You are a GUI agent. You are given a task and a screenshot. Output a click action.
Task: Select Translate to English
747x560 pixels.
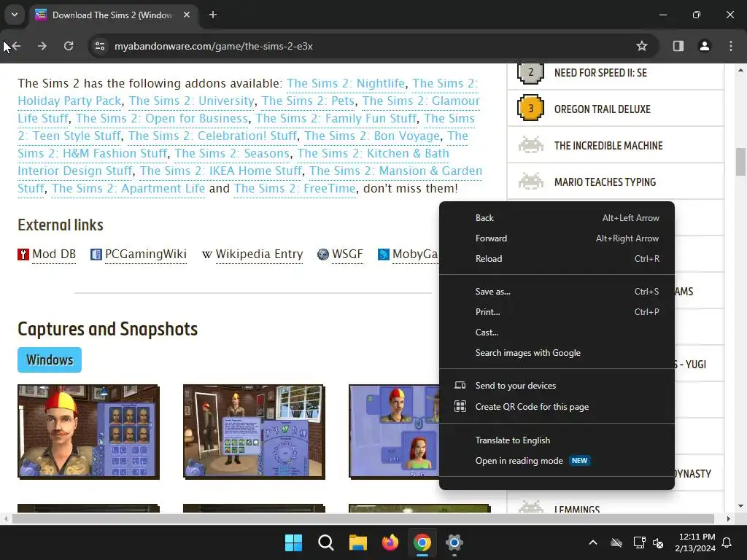pos(557,440)
